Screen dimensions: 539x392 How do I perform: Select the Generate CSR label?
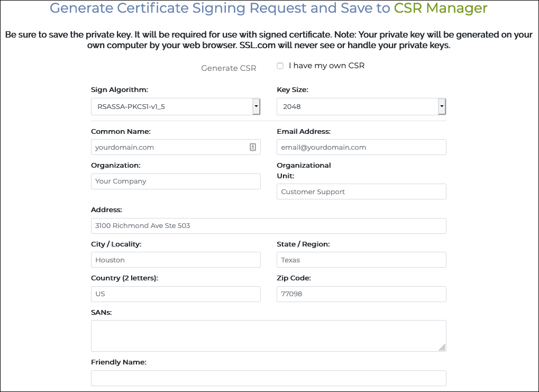point(229,68)
